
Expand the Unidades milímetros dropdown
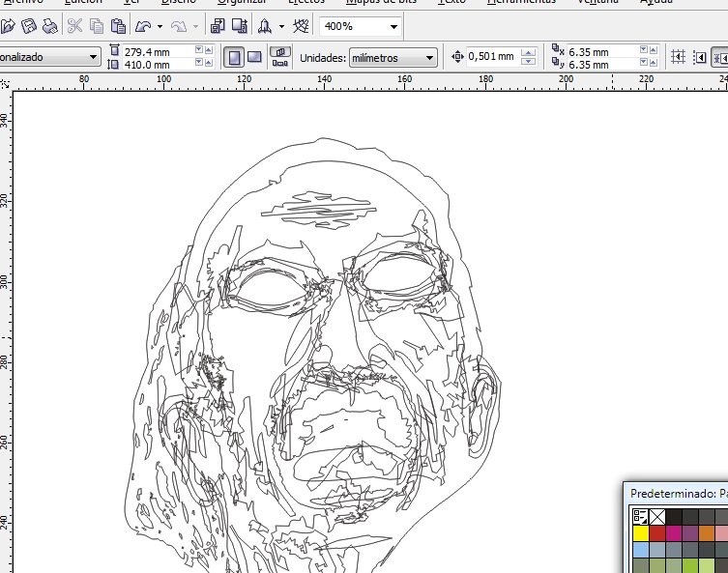pyautogui.click(x=429, y=58)
